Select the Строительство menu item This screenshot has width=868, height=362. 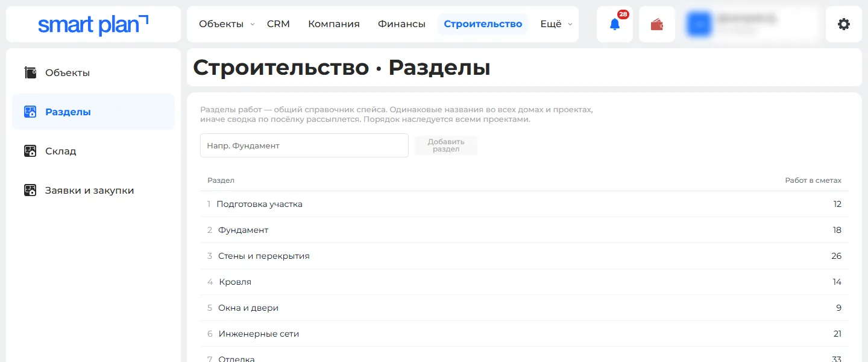[483, 24]
